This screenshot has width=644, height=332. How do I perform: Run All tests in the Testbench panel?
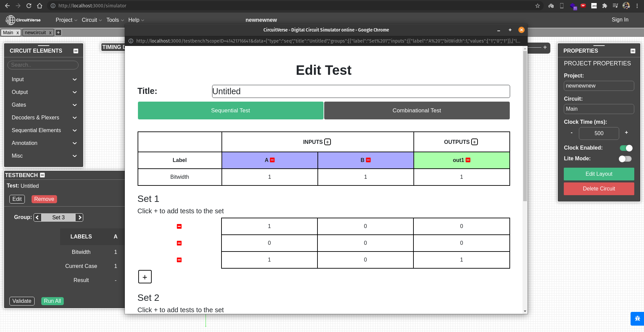point(52,301)
